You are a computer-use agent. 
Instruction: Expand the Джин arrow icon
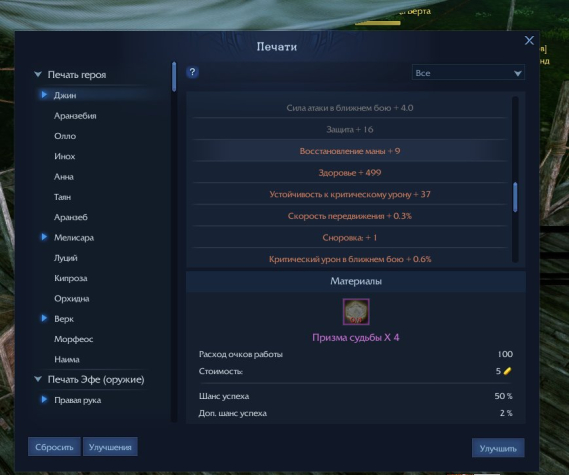coord(44,95)
